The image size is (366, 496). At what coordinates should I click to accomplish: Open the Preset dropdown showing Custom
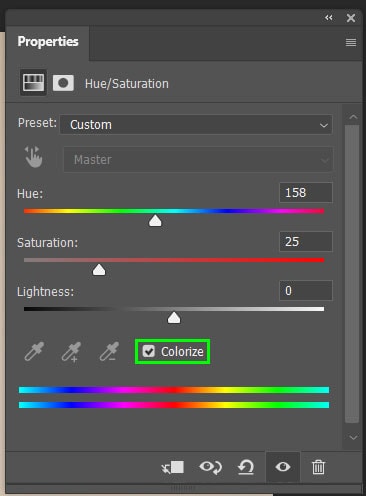pyautogui.click(x=196, y=125)
